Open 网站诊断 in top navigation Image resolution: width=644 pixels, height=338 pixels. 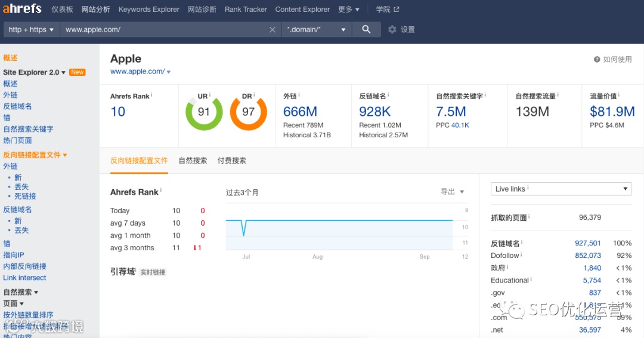[x=202, y=9]
